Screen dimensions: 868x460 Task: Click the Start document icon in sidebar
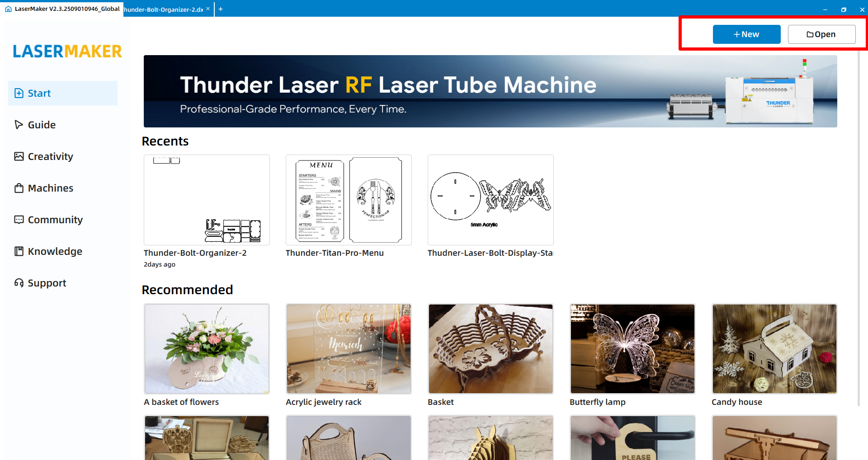click(x=19, y=93)
